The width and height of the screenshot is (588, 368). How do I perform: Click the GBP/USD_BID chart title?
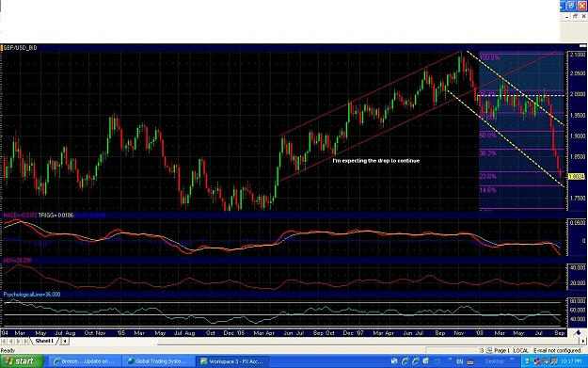(x=20, y=48)
